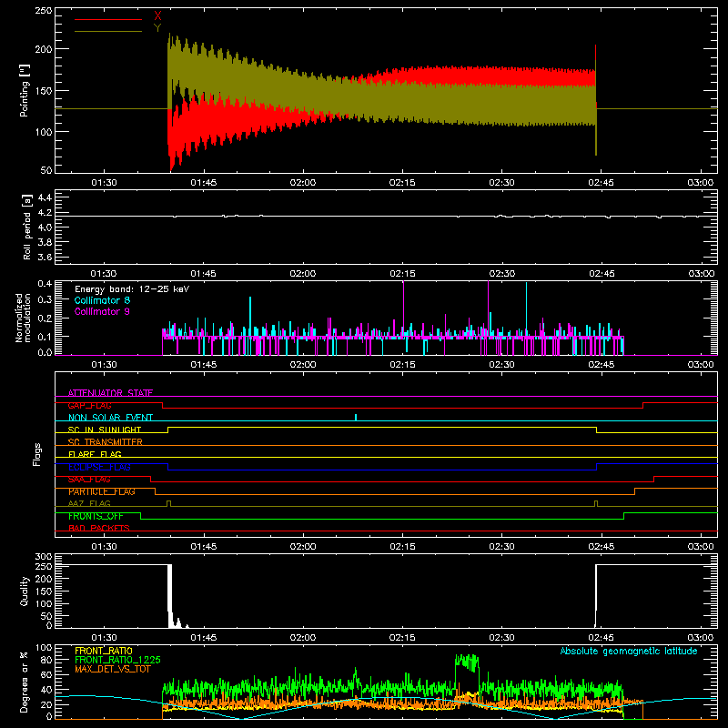
Task: Click the tall cyan modulation spike near 02:33
Action: [x=526, y=308]
